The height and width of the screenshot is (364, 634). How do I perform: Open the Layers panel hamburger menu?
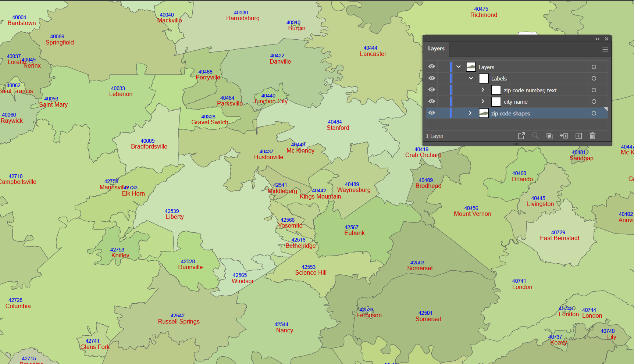605,50
